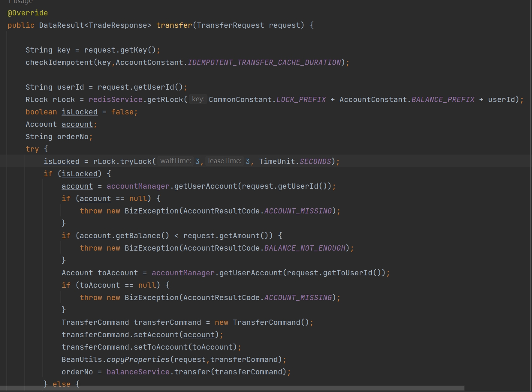Click the 'new TransferCommand()' constructor call
The width and height of the screenshot is (532, 392).
point(262,323)
